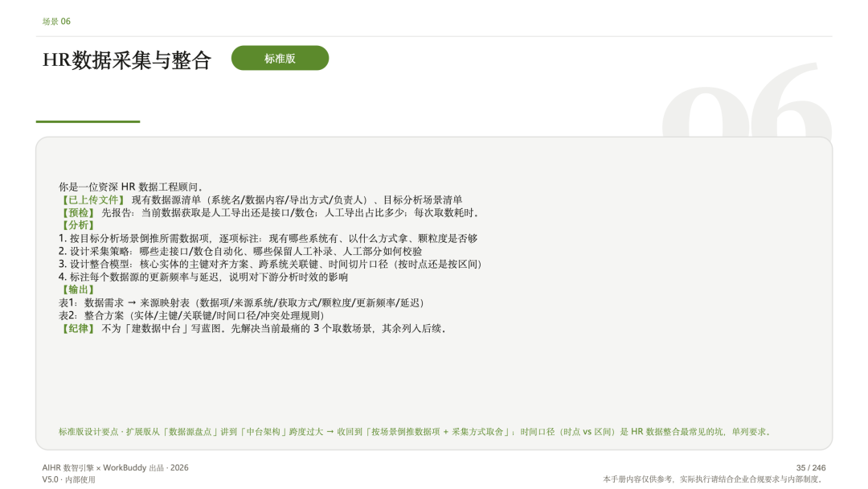Click the green tag 【输出】

78,290
